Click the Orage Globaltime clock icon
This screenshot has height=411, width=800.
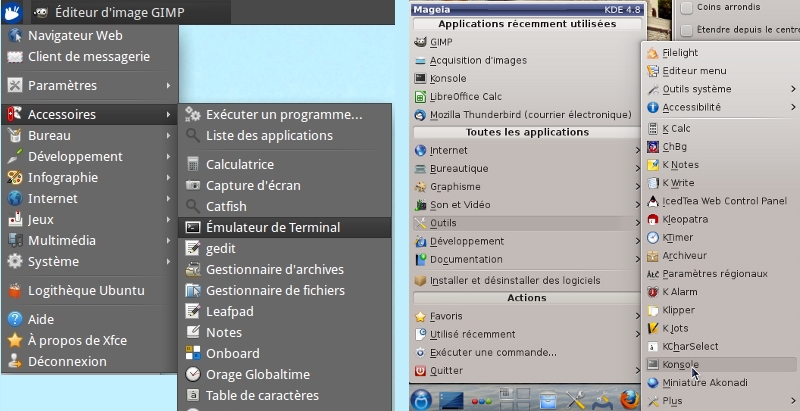point(193,374)
